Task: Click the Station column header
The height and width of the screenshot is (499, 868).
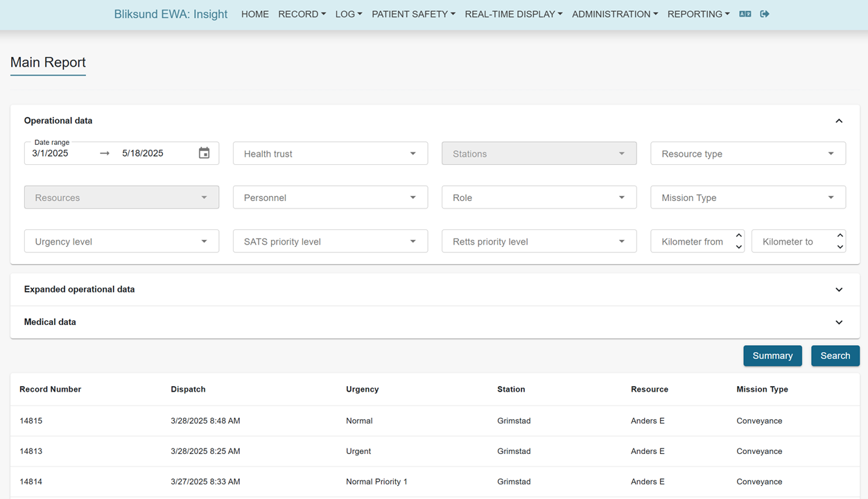Action: pos(511,389)
